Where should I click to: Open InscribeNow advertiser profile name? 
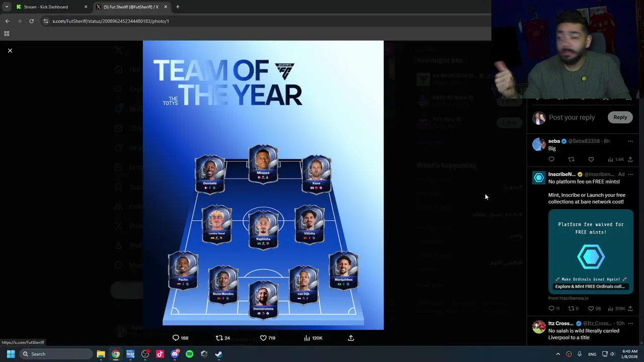coord(561,174)
